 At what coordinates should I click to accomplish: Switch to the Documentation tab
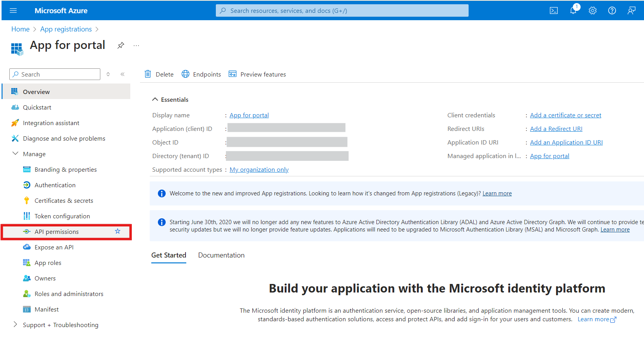(x=221, y=255)
